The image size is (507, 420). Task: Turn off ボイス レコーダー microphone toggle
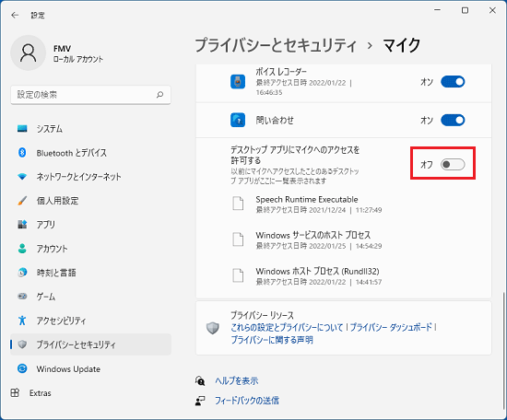(453, 82)
